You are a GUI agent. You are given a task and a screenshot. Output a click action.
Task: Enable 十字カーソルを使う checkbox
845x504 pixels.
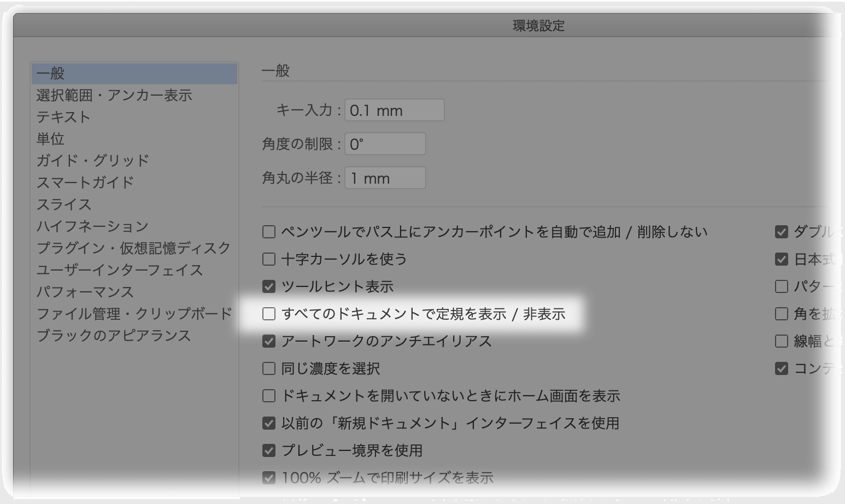coord(268,259)
